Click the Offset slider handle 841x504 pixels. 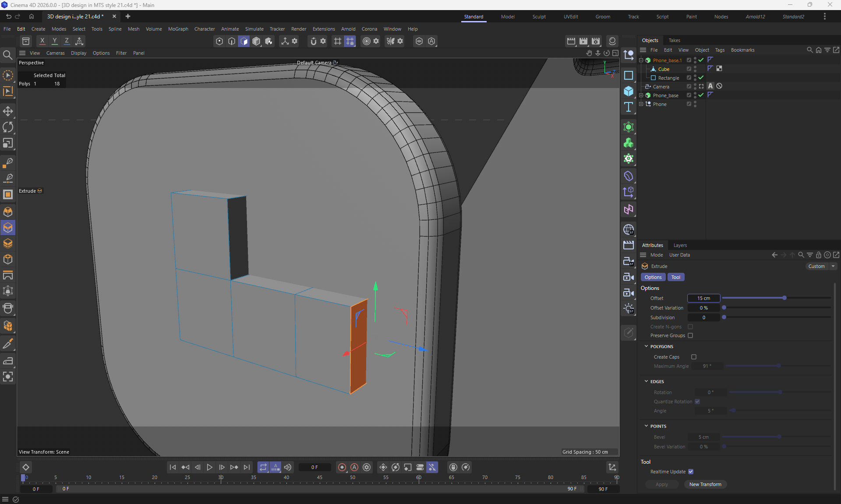pyautogui.click(x=784, y=298)
